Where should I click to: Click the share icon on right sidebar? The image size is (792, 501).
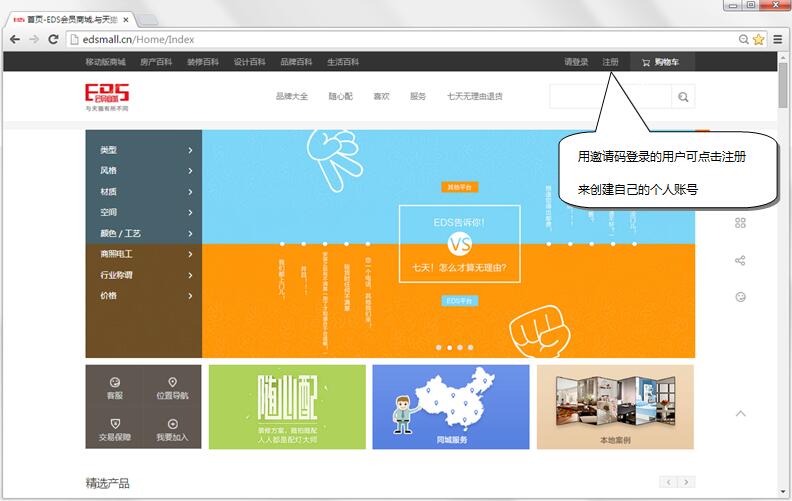[x=740, y=261]
